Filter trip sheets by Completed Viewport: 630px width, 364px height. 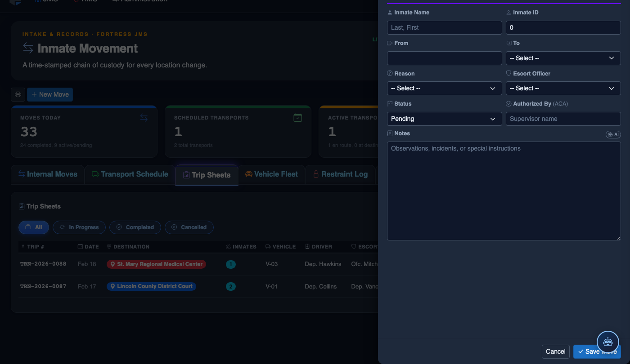click(x=135, y=227)
